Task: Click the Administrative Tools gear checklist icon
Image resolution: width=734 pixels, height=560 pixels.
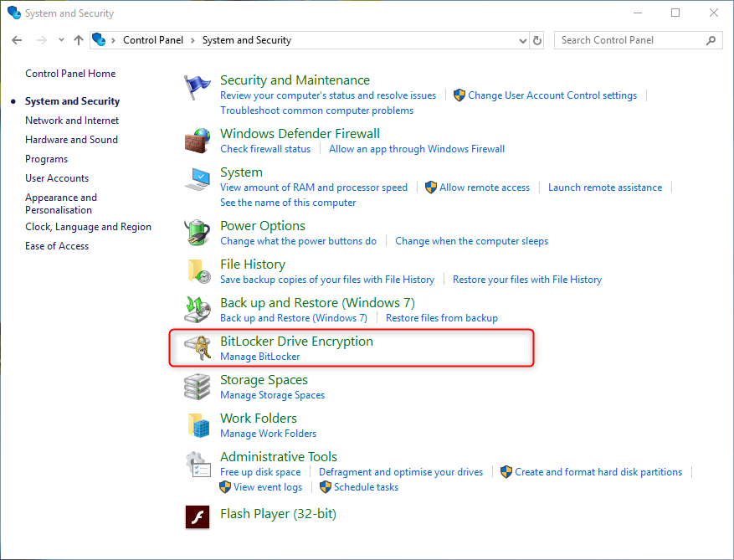Action: (x=198, y=464)
